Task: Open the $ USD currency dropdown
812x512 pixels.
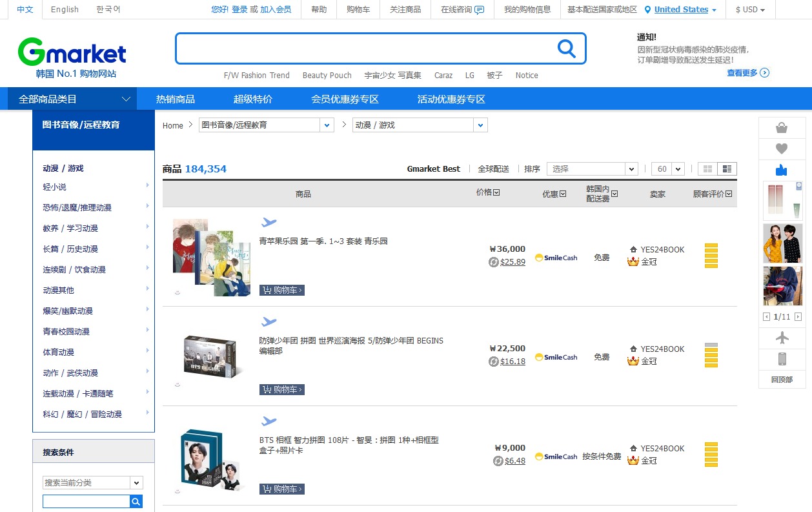Action: (751, 10)
